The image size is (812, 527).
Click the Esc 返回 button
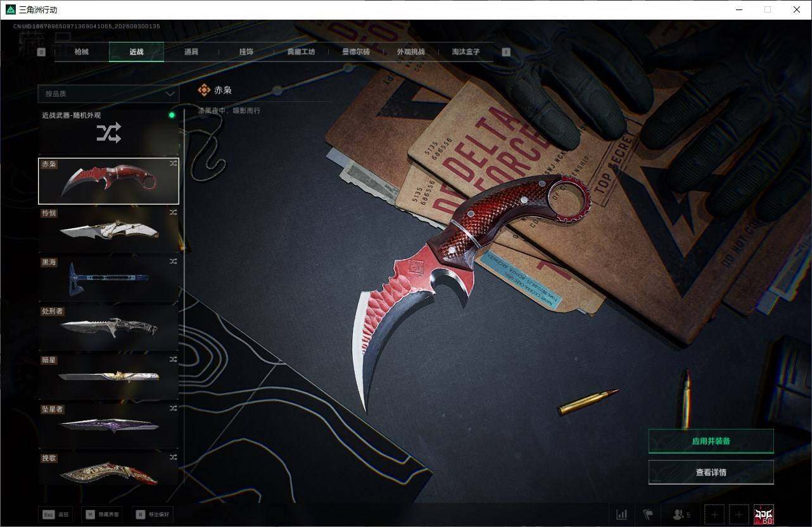(x=56, y=514)
